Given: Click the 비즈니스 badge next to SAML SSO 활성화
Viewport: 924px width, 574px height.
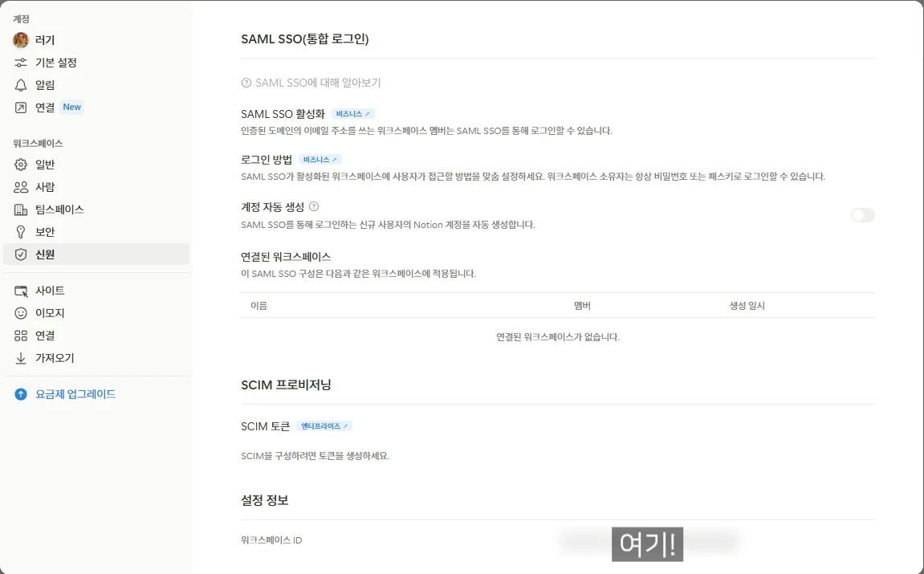Looking at the screenshot, I should click(x=352, y=114).
